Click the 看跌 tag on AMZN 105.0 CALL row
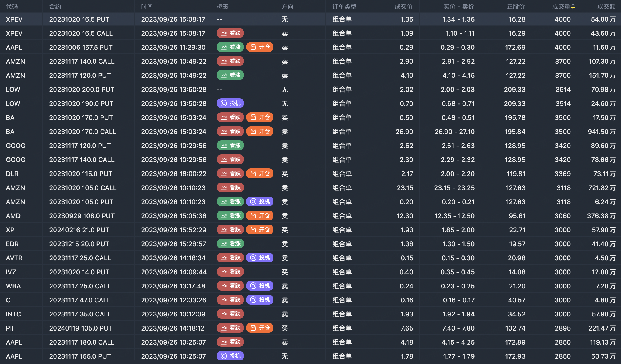The width and height of the screenshot is (621, 364). pyautogui.click(x=230, y=188)
